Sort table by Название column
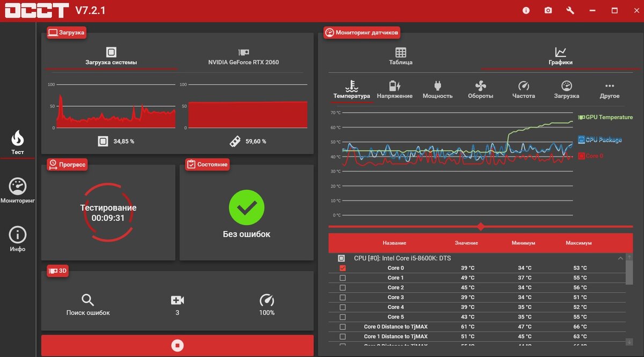The height and width of the screenshot is (357, 644). [394, 243]
